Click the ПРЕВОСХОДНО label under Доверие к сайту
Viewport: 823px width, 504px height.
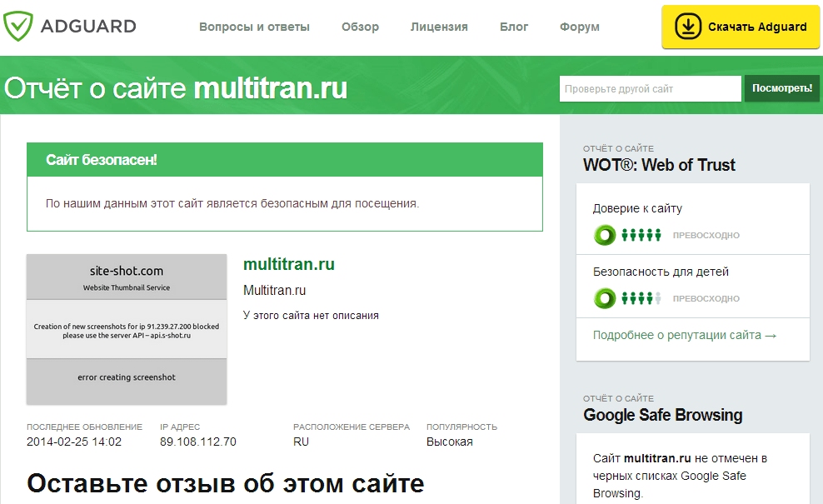[706, 235]
